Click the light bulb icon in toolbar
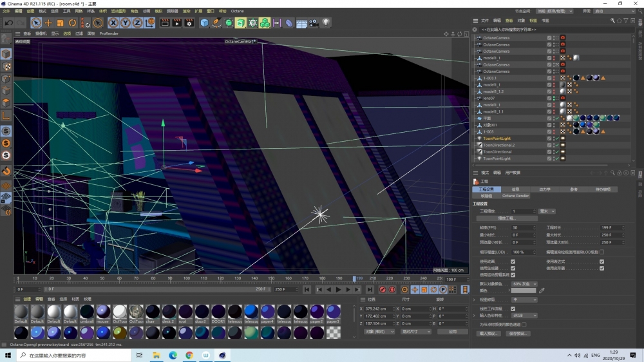The width and height of the screenshot is (644, 362). [x=327, y=23]
